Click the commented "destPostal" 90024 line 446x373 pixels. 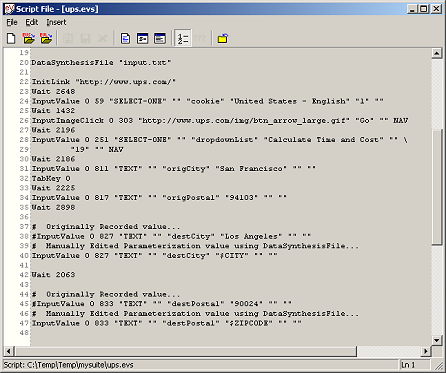pyautogui.click(x=161, y=304)
